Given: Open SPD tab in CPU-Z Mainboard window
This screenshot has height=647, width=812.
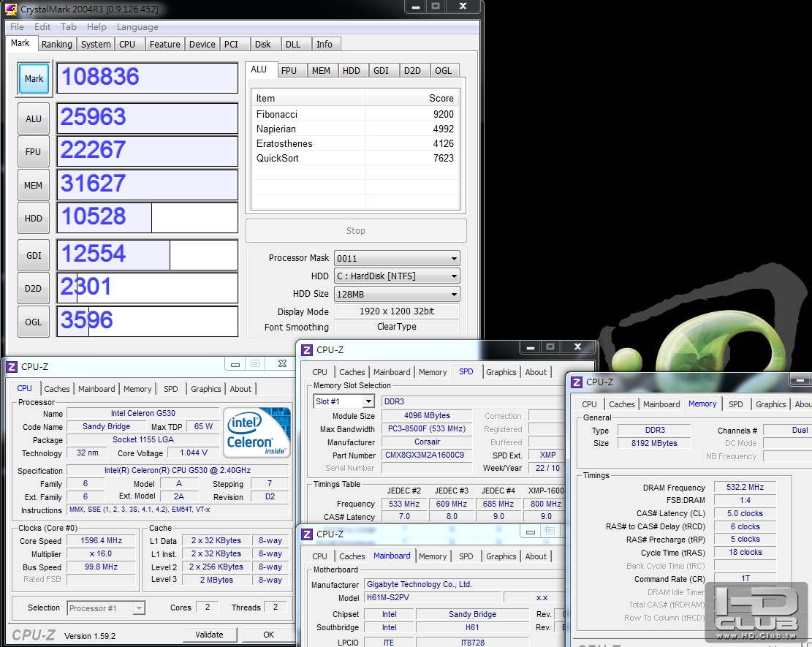Looking at the screenshot, I should pyautogui.click(x=466, y=556).
